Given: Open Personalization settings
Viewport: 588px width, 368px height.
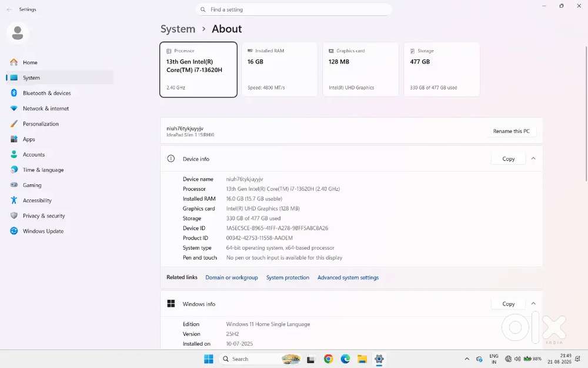Looking at the screenshot, I should pyautogui.click(x=59, y=124).
